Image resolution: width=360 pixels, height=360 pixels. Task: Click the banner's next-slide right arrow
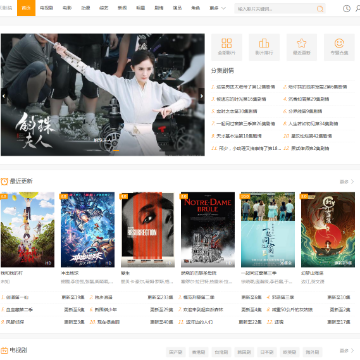[x=201, y=96]
